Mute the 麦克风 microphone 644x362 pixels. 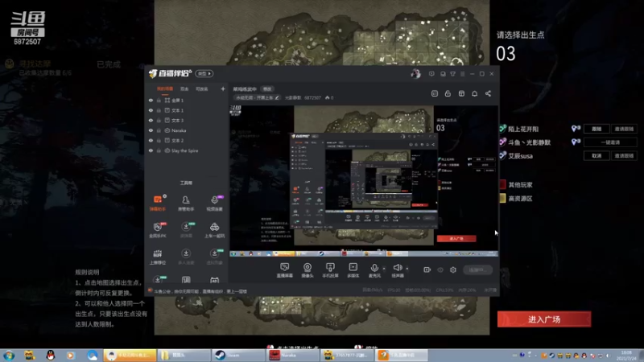pyautogui.click(x=374, y=270)
